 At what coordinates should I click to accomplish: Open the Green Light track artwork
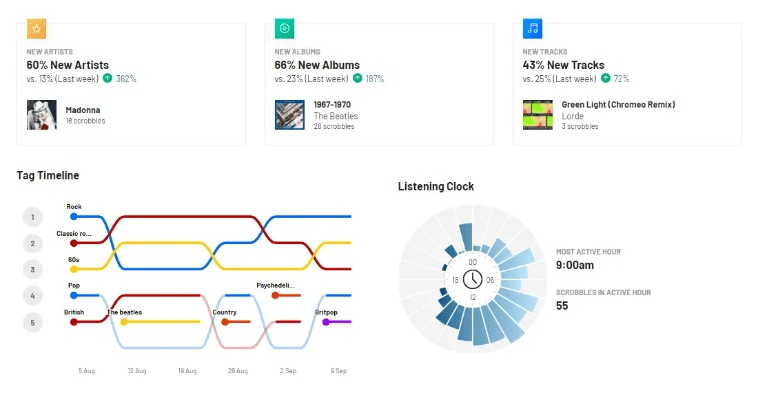pos(537,115)
